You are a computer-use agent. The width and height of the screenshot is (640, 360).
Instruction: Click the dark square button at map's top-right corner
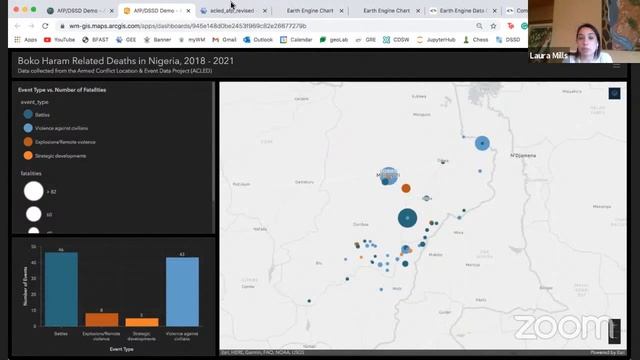click(614, 93)
